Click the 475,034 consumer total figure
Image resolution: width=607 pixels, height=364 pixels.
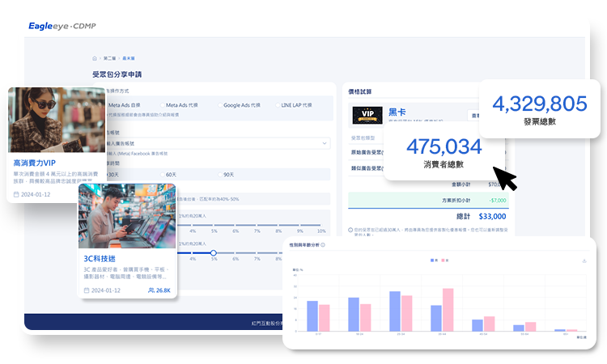coord(444,146)
